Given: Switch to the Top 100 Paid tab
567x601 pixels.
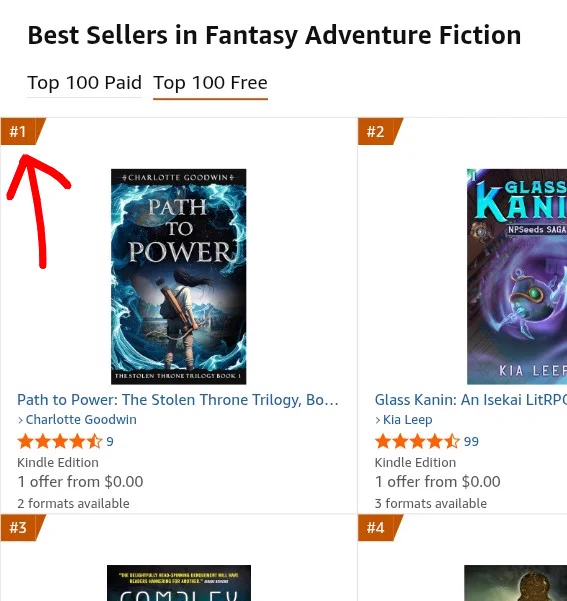Looking at the screenshot, I should point(85,83).
